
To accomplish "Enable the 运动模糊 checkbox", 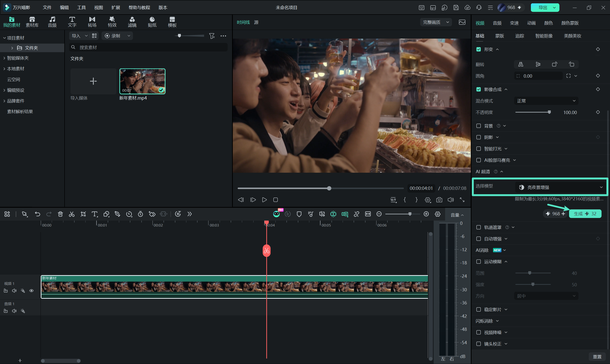I will pyautogui.click(x=478, y=262).
